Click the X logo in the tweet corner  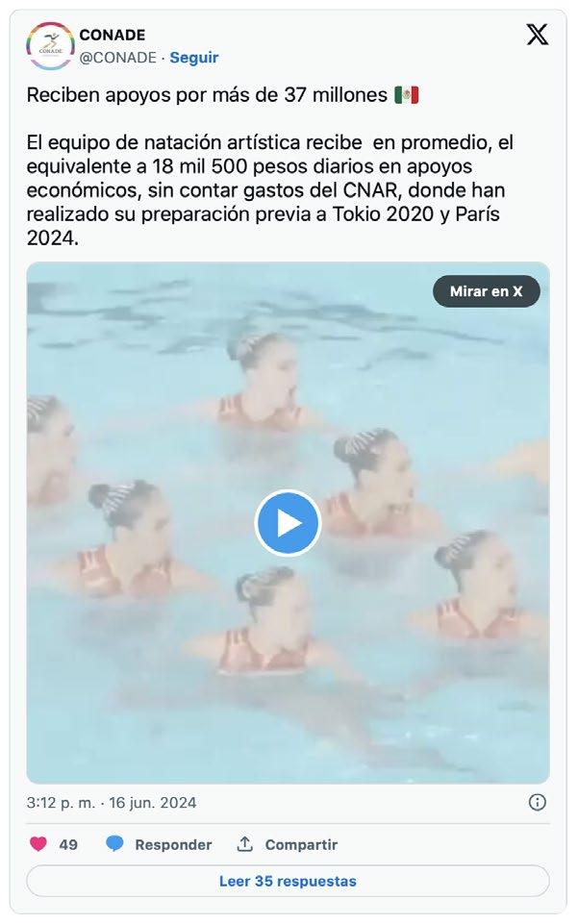click(x=537, y=35)
